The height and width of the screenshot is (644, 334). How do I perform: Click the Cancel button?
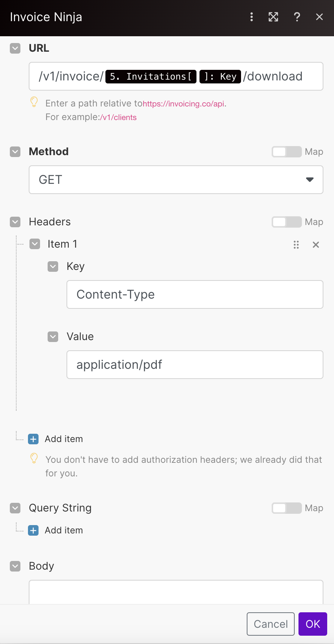tap(271, 624)
